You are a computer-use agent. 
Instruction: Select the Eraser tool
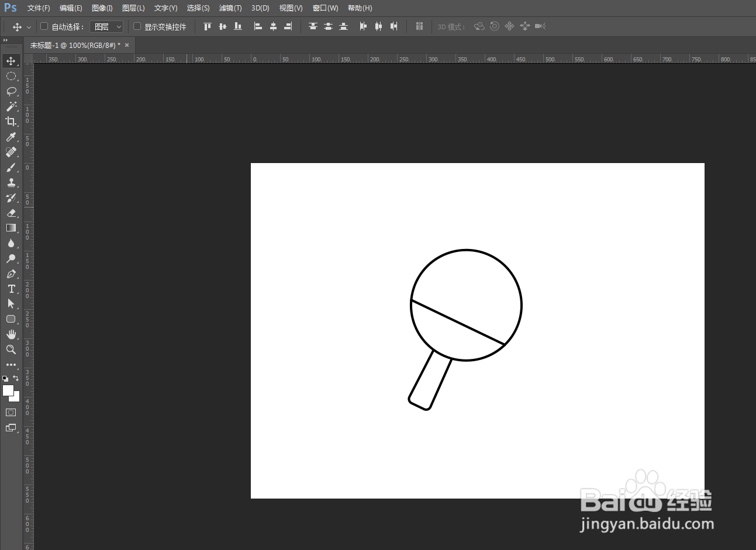[11, 213]
